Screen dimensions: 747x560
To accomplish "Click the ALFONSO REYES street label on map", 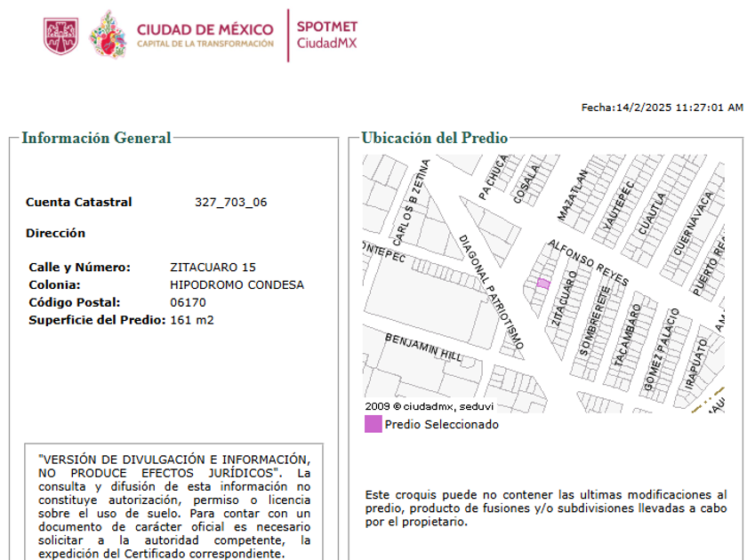I will 589,262.
